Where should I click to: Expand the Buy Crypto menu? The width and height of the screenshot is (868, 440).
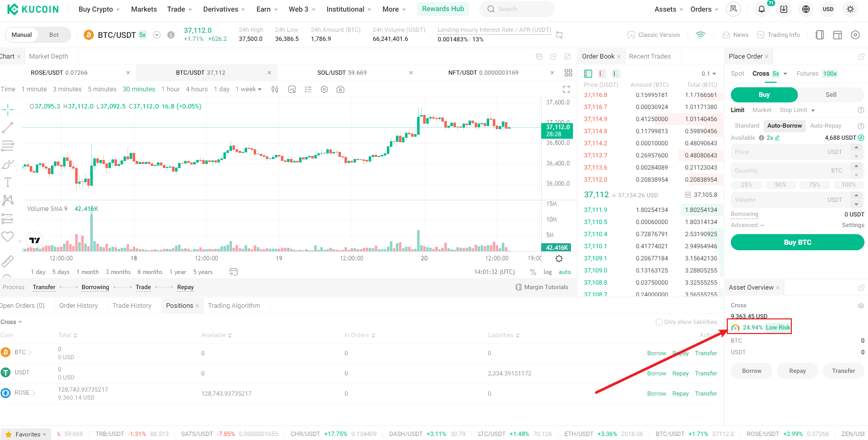pyautogui.click(x=99, y=9)
